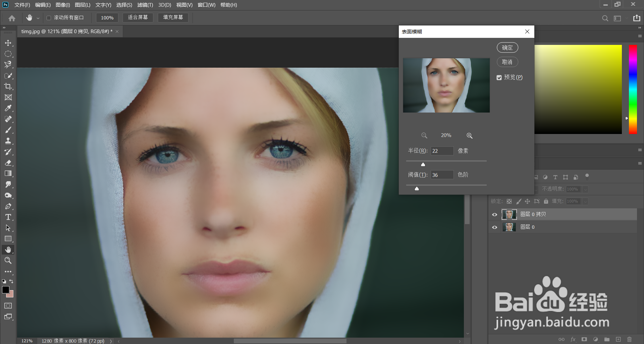Open the 文件(F) menu
This screenshot has width=644, height=344.
coord(22,5)
